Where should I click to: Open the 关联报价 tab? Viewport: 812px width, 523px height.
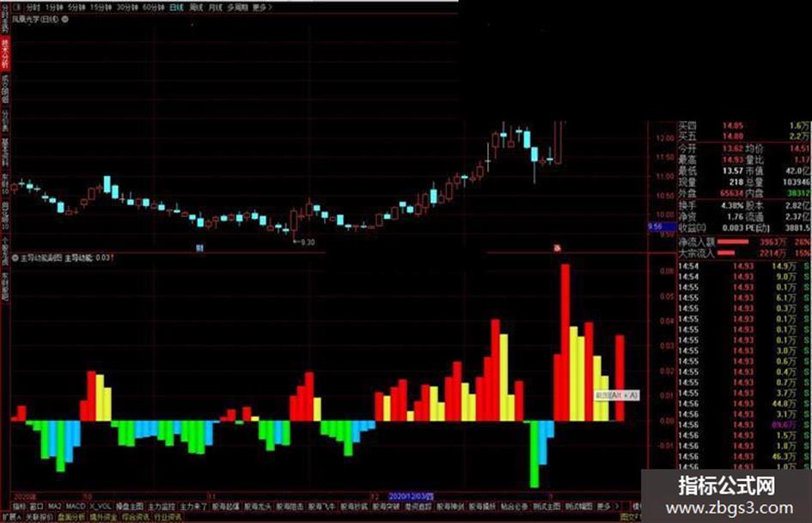(x=40, y=517)
